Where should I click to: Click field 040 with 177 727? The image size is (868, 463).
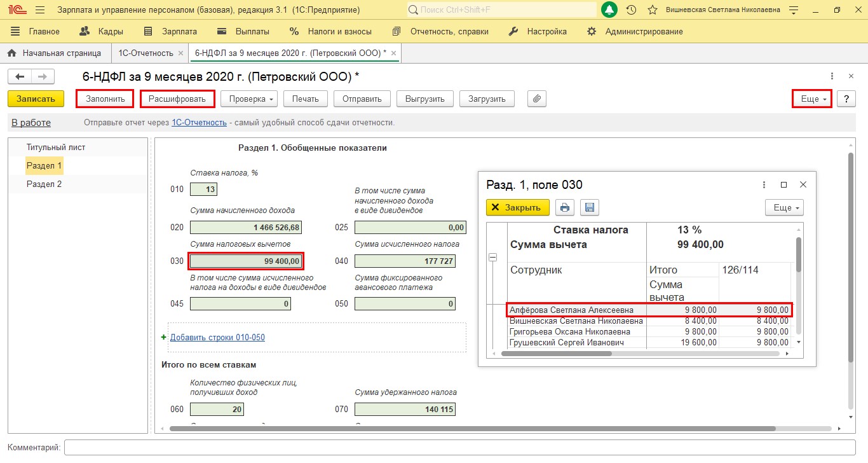click(x=405, y=261)
